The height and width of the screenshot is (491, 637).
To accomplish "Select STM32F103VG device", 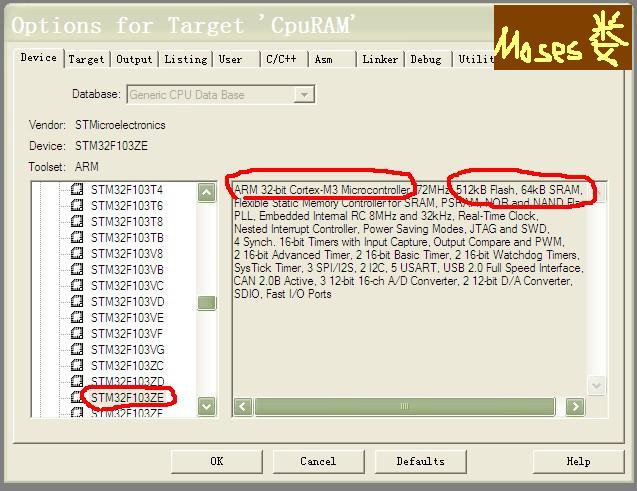I will coord(128,350).
